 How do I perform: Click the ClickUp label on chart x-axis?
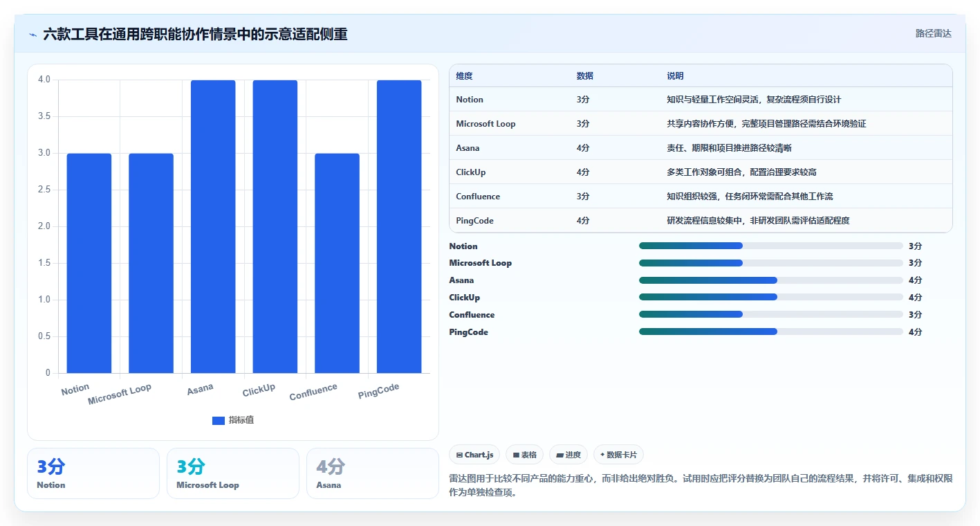[259, 390]
